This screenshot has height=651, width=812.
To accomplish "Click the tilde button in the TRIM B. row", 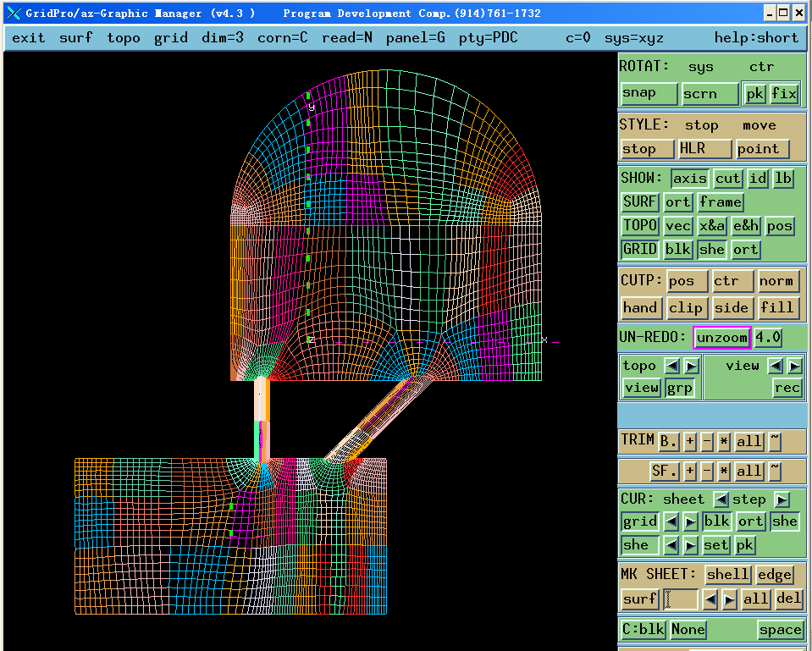I will click(775, 441).
